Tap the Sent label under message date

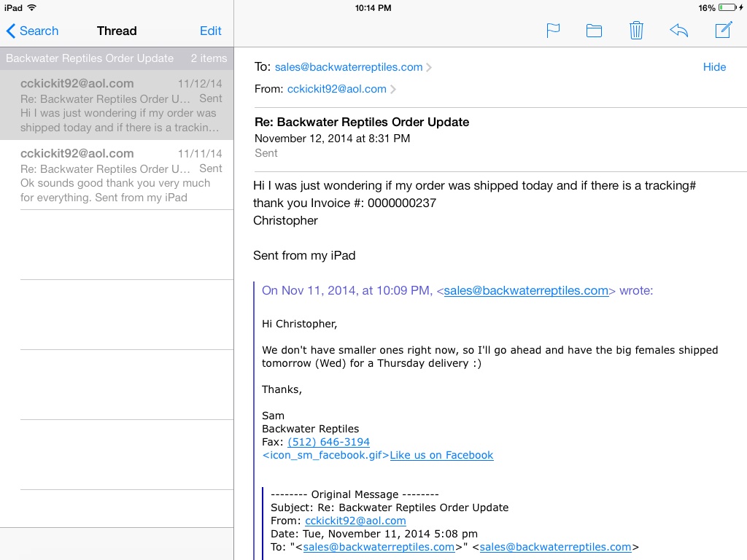pyautogui.click(x=266, y=153)
